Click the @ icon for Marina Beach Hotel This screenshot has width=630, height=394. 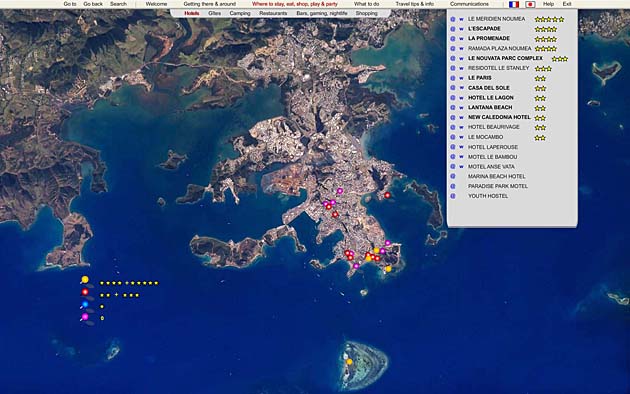453,177
